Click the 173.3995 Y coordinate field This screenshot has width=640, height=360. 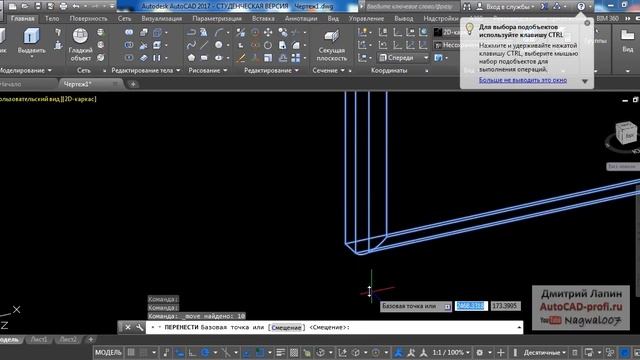click(505, 306)
